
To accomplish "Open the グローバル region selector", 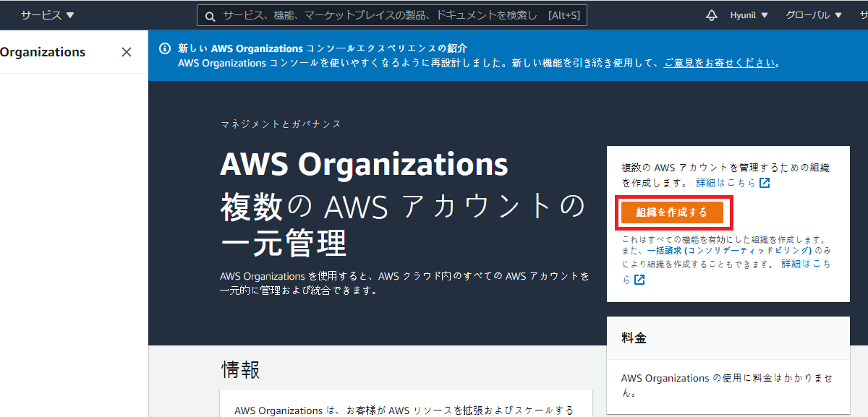I will (x=814, y=15).
